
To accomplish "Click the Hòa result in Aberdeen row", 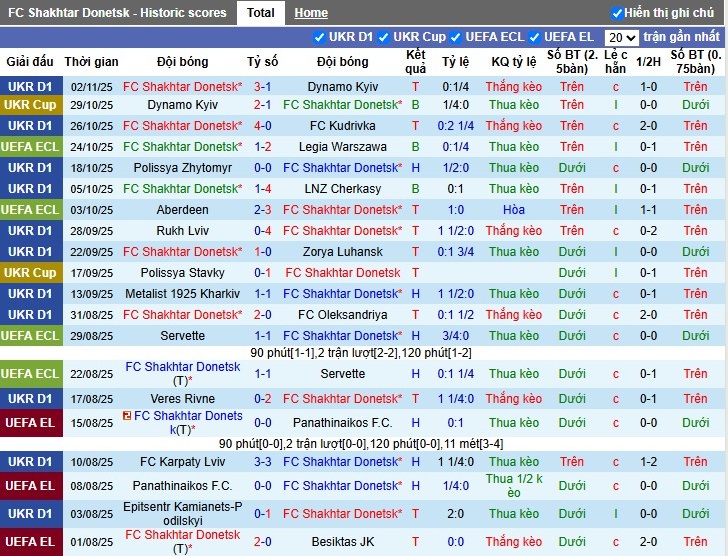I will tap(514, 210).
